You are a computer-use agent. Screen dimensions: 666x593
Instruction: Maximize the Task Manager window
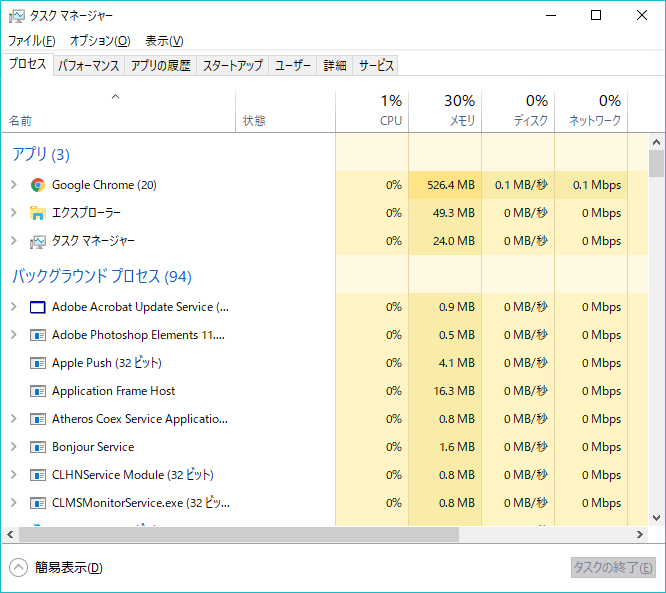click(596, 15)
